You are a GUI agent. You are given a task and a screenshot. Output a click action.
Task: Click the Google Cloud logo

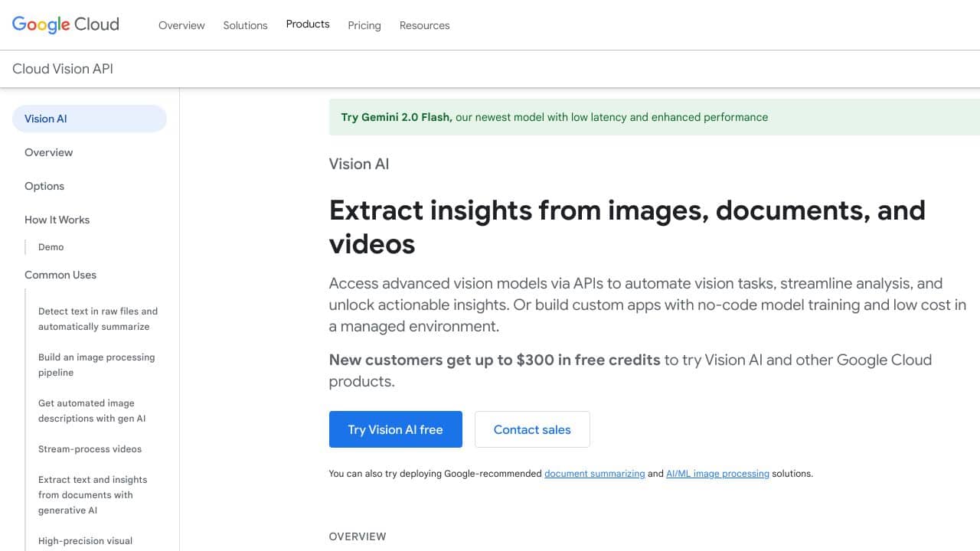66,24
